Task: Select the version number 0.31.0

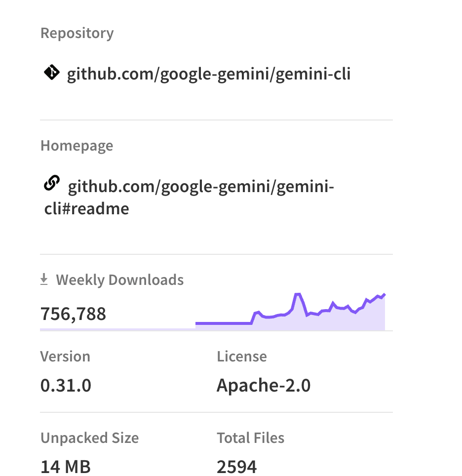Action: pos(66,385)
